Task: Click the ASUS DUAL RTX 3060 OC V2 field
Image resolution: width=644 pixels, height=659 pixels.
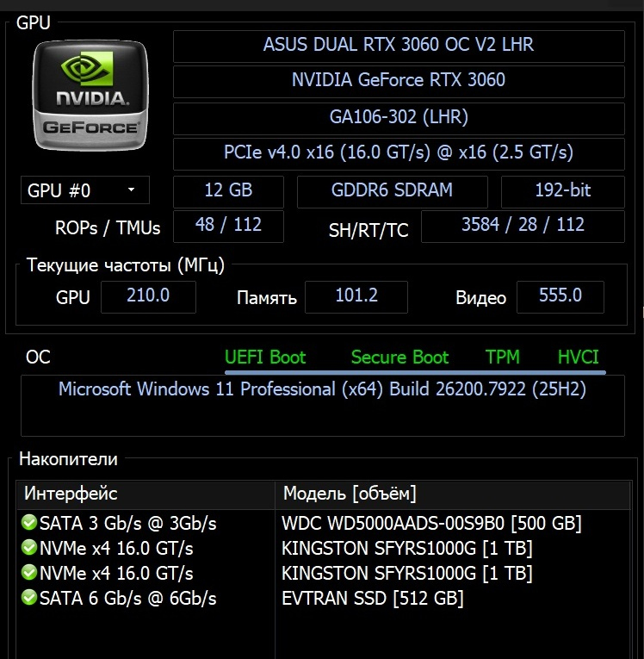Action: 399,45
